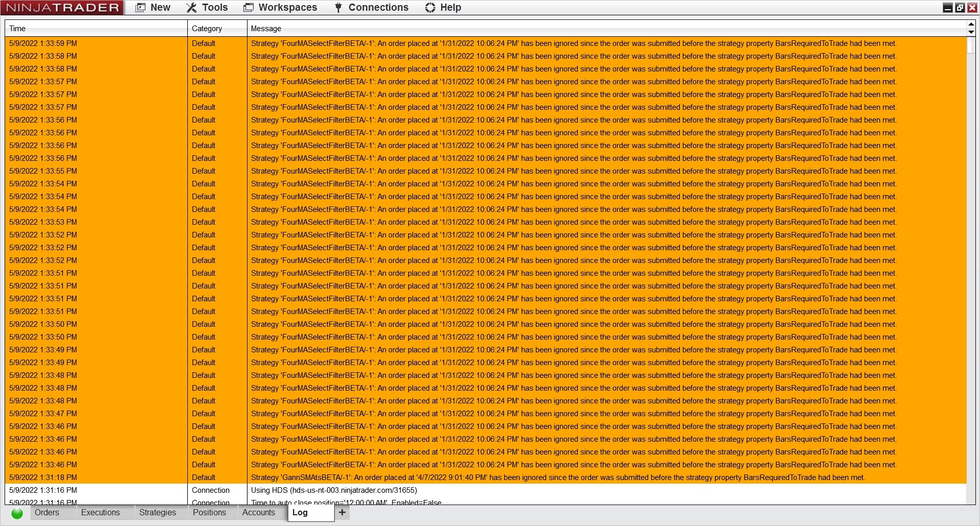
Task: Click the Connection category at 1:31:16 PM
Action: tap(211, 490)
